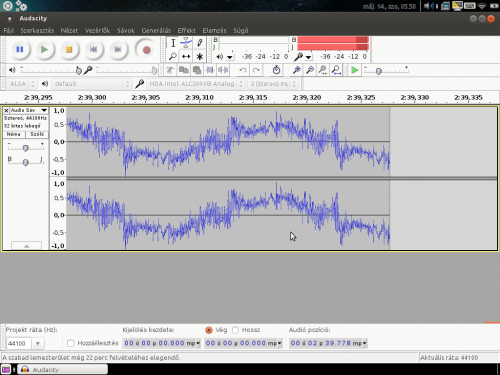Click green Play-at-speed button

[355, 70]
